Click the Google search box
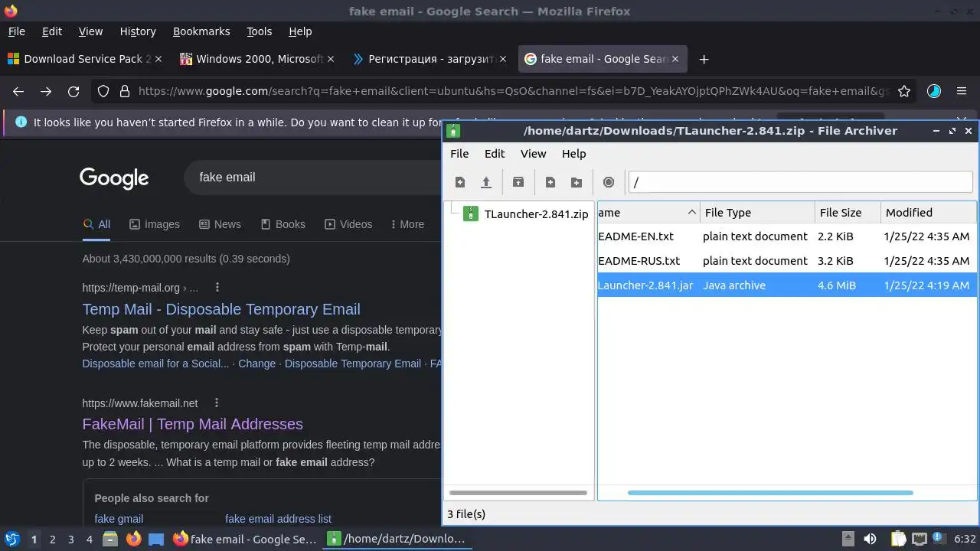Image resolution: width=980 pixels, height=551 pixels. (x=314, y=177)
